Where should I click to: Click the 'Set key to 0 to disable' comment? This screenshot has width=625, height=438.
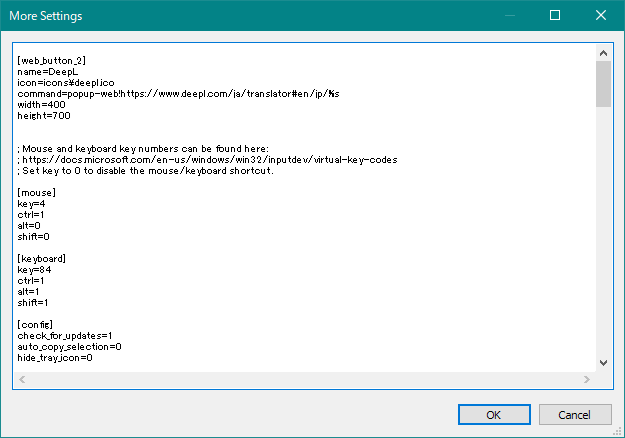click(x=145, y=171)
